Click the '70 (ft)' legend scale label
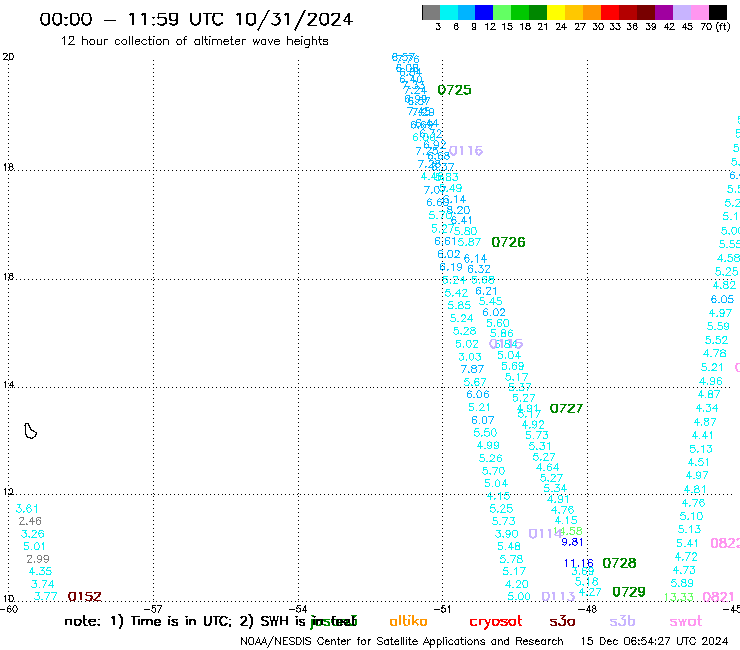Screen dimensions: 740x650 point(715,27)
